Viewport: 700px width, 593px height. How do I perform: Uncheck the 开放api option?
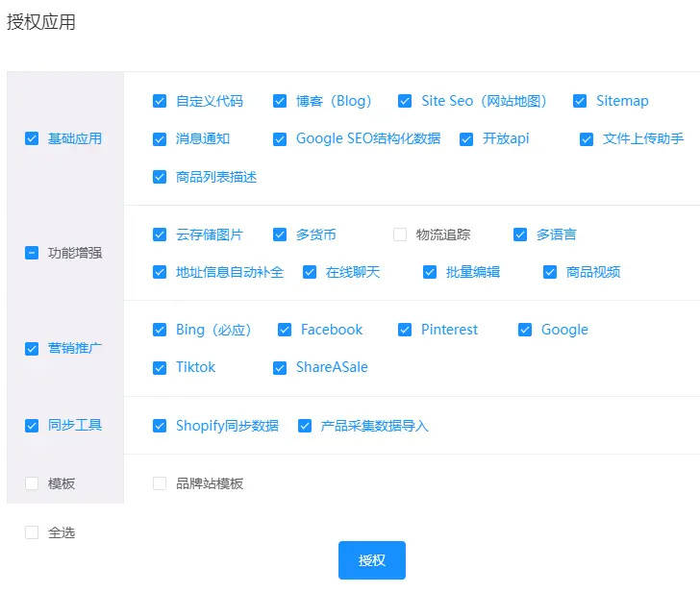coord(466,138)
